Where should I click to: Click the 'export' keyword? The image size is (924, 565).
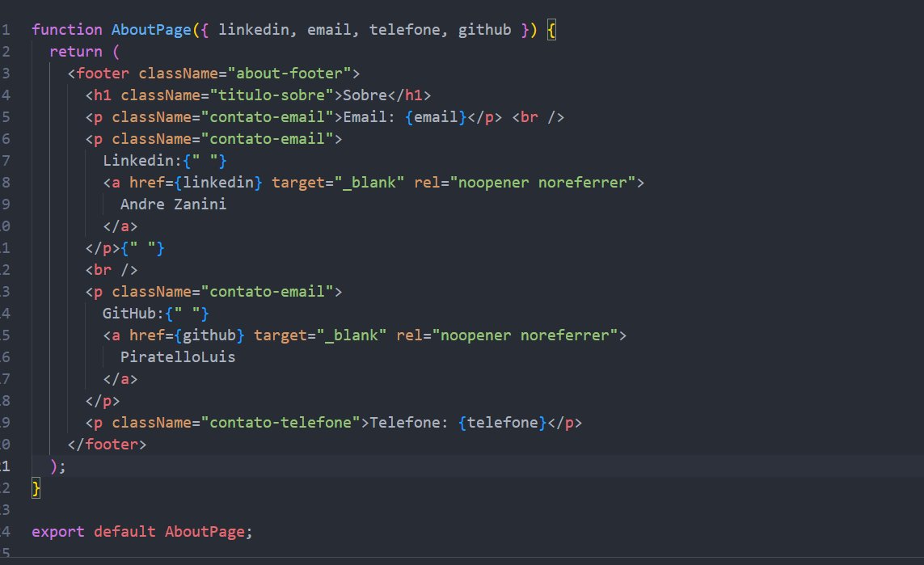[57, 531]
